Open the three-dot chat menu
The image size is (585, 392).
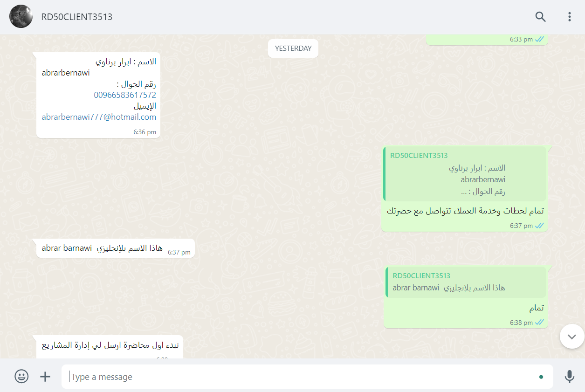569,17
